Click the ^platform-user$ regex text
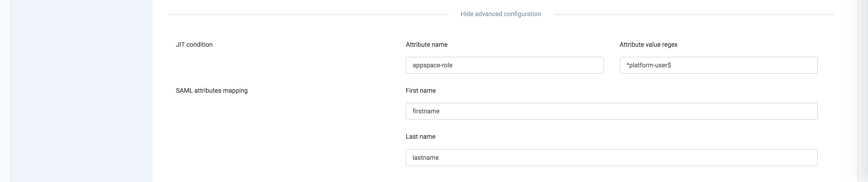Image resolution: width=868 pixels, height=182 pixels. point(649,65)
